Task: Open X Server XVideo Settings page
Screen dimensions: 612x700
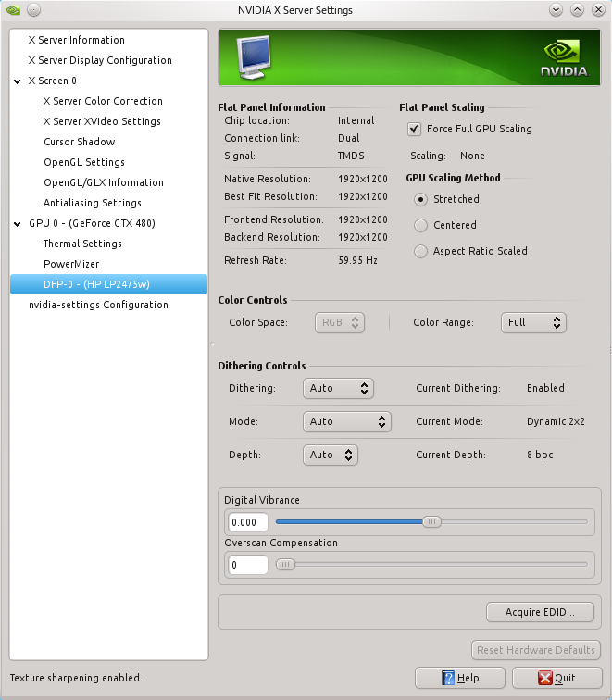Action: coord(102,121)
